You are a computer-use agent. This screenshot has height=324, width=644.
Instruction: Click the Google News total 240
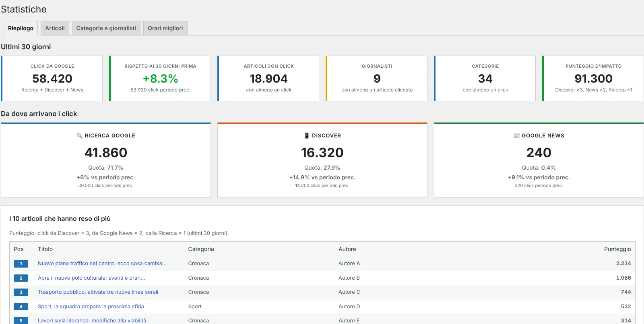click(539, 153)
